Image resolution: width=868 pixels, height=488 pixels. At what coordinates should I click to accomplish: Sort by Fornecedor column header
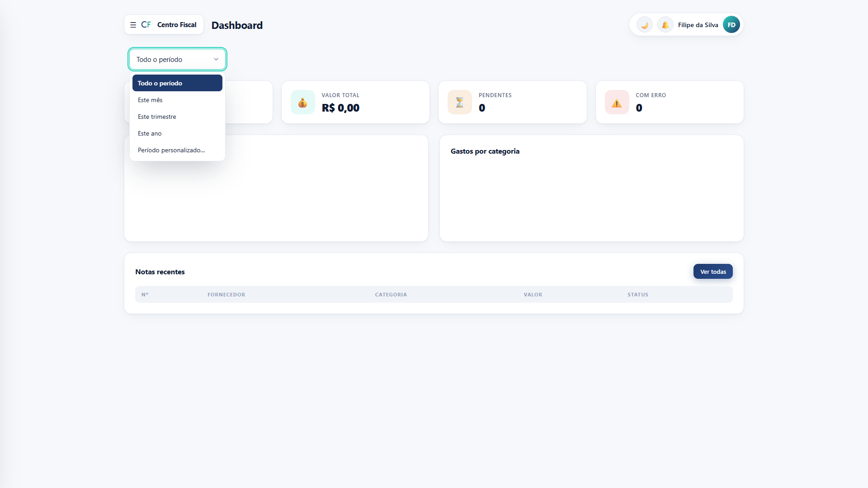pyautogui.click(x=226, y=295)
